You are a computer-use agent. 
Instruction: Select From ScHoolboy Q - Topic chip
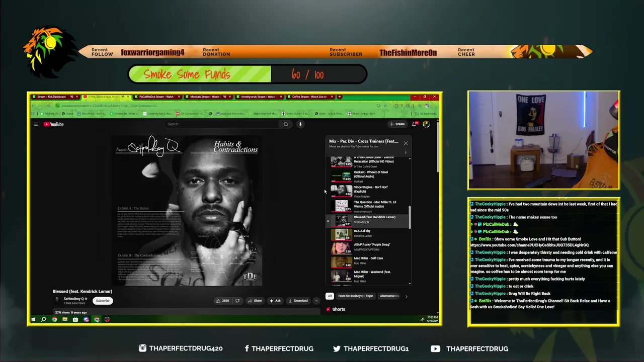pos(356,296)
